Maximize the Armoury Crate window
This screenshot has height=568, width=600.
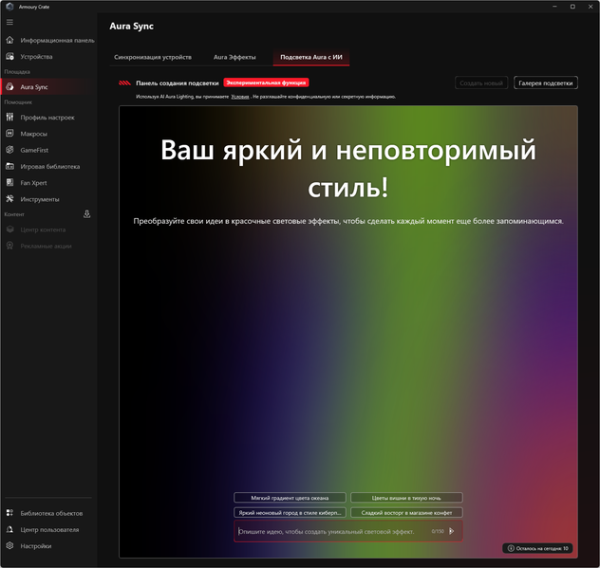(572, 7)
